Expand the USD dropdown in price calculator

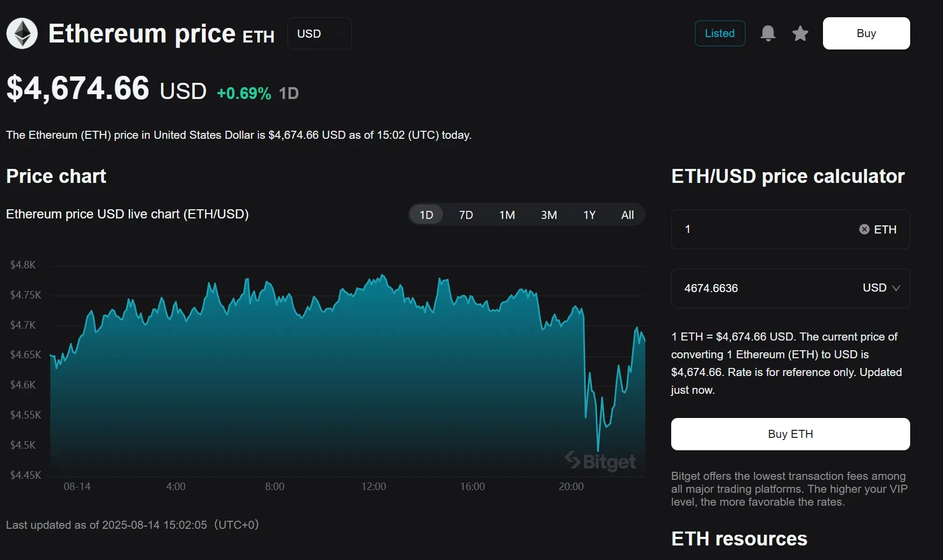point(881,288)
